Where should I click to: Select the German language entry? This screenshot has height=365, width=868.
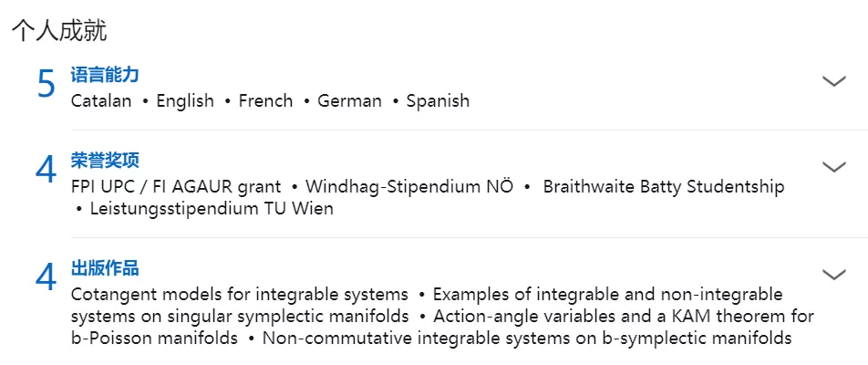tap(349, 100)
